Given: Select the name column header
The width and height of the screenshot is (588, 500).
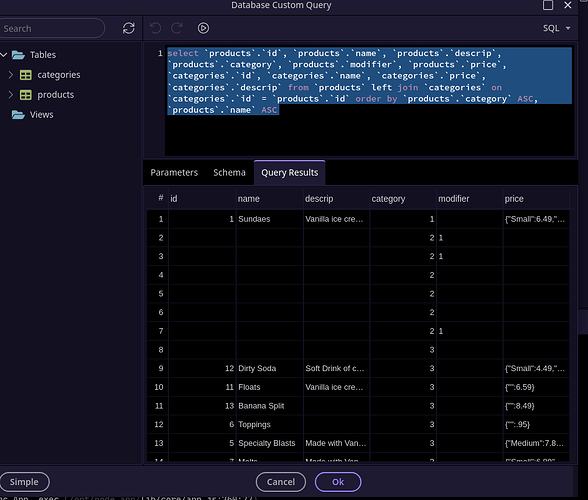Looking at the screenshot, I should [269, 199].
